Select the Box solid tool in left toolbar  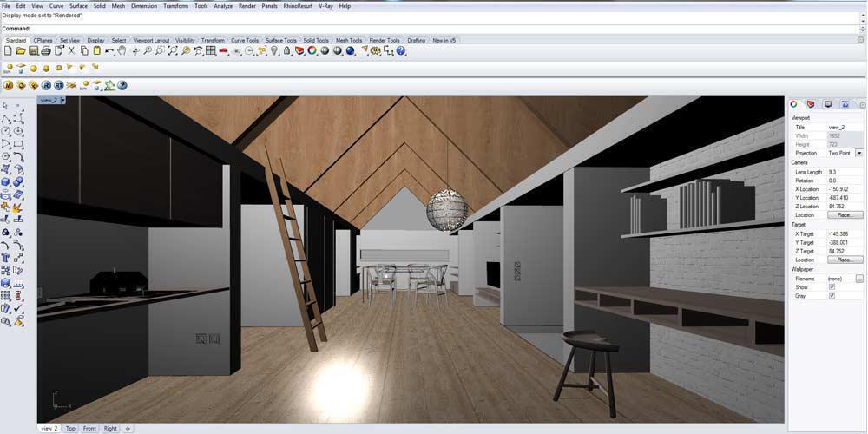pos(5,181)
